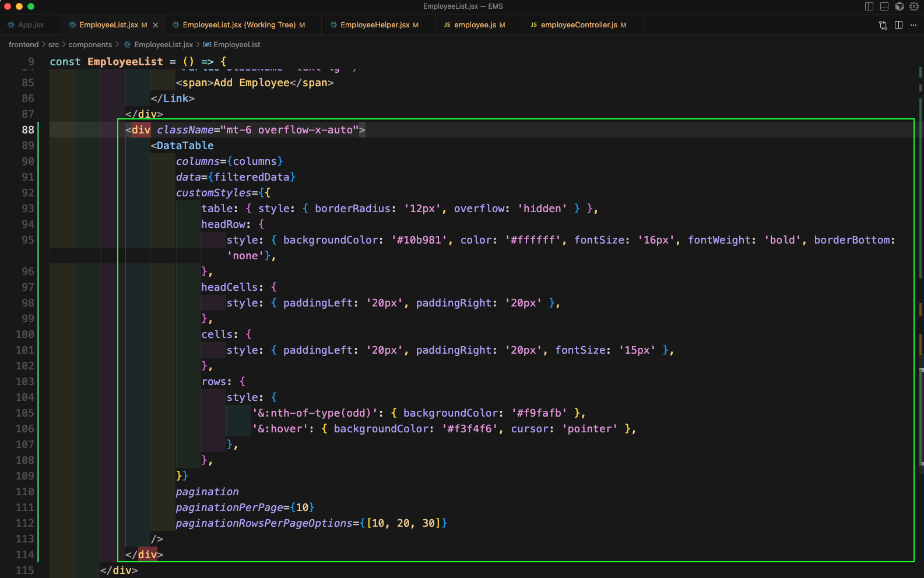Split the editor to the right

click(898, 25)
